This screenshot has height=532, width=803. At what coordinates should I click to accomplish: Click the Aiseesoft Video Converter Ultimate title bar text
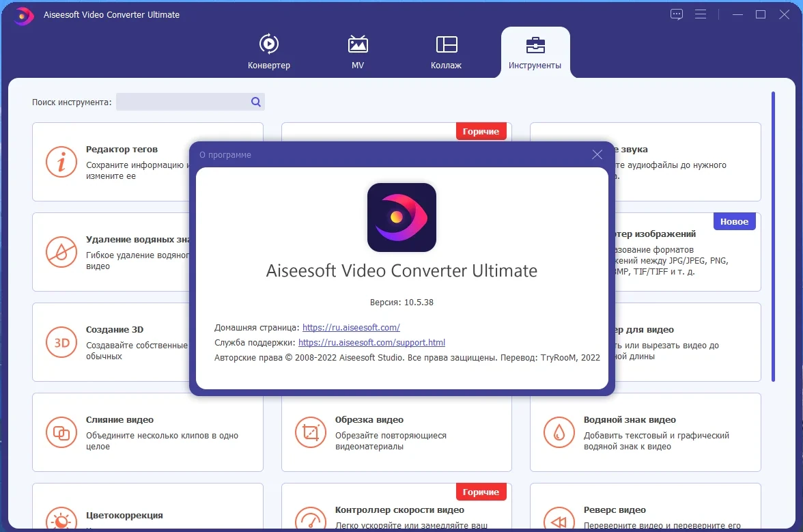point(112,15)
